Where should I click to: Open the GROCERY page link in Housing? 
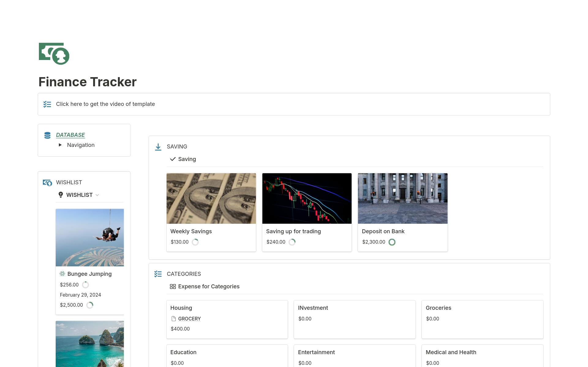click(x=189, y=319)
